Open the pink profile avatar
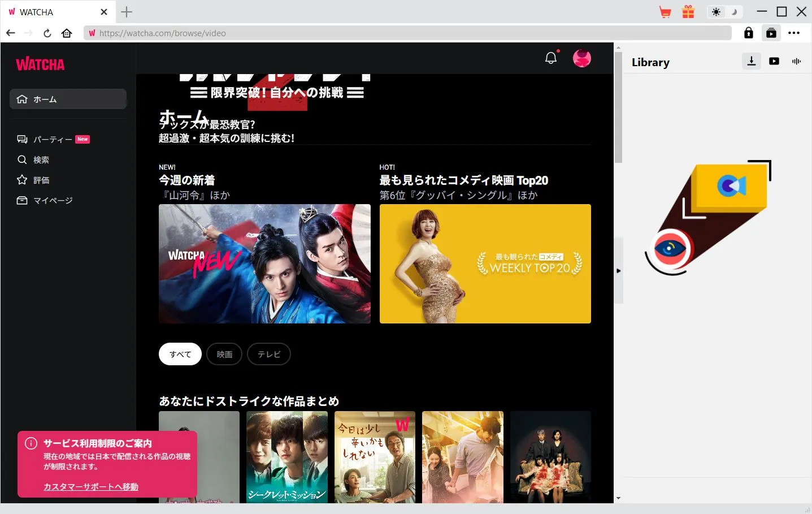 (x=581, y=58)
